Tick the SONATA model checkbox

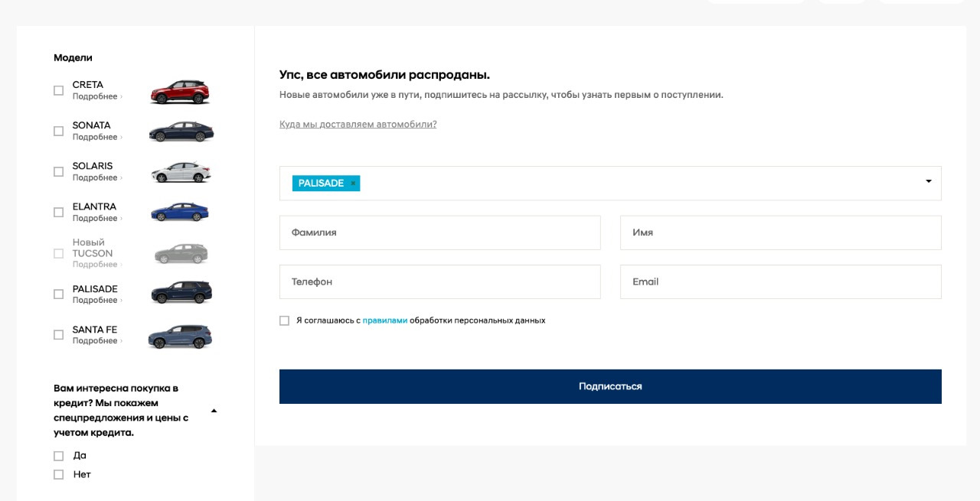click(x=59, y=132)
